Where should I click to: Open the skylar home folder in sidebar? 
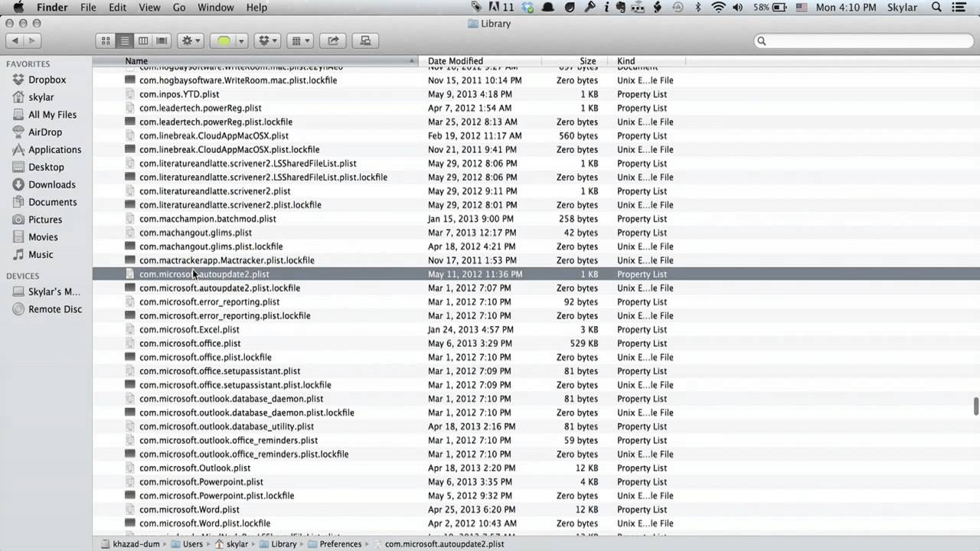(x=41, y=97)
